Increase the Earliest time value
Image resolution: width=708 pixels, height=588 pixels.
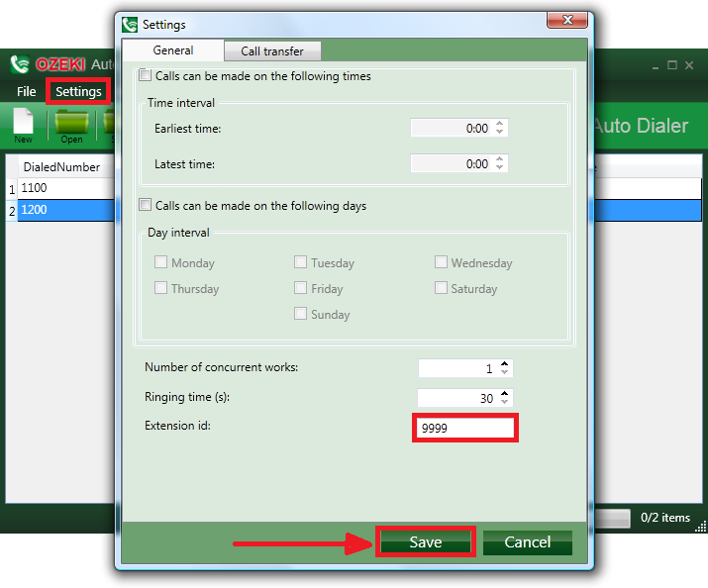pos(499,123)
